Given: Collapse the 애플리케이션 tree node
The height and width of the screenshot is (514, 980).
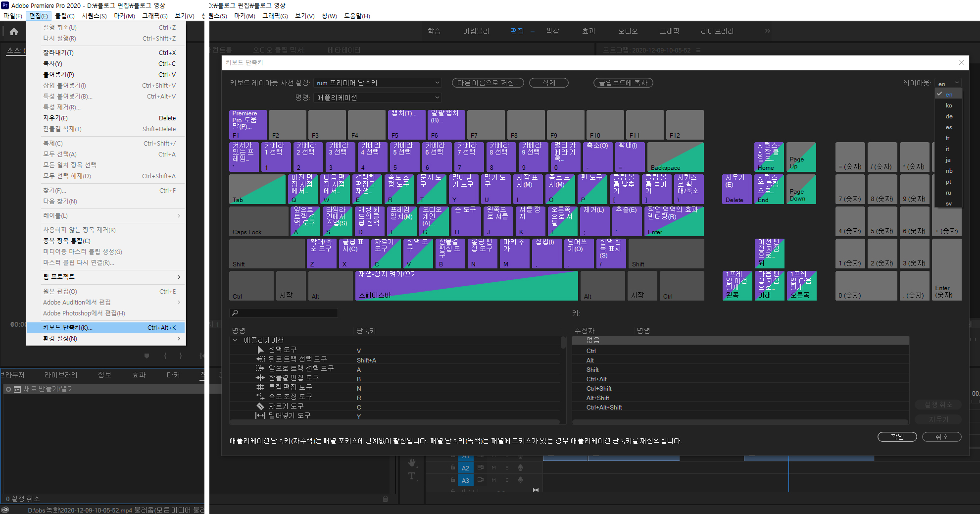Looking at the screenshot, I should [x=235, y=340].
